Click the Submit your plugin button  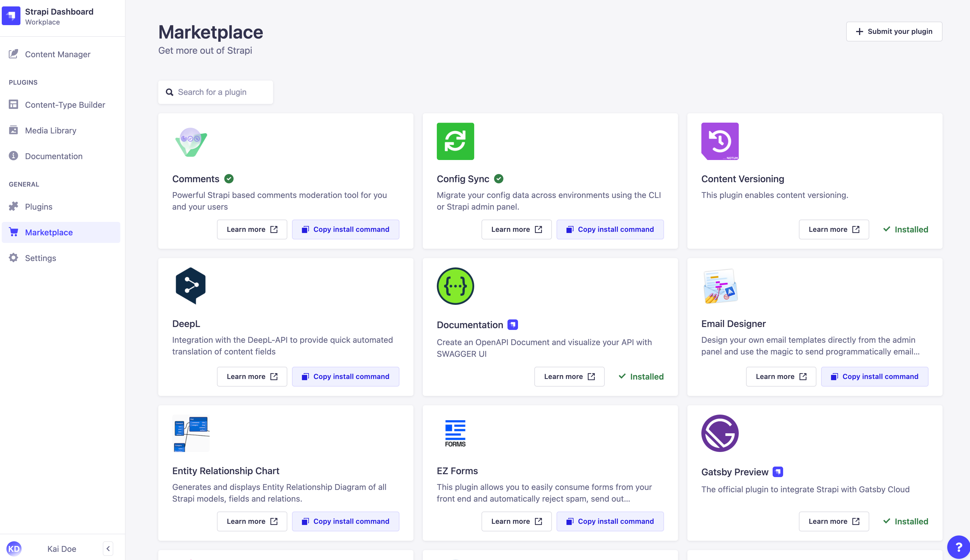point(893,31)
